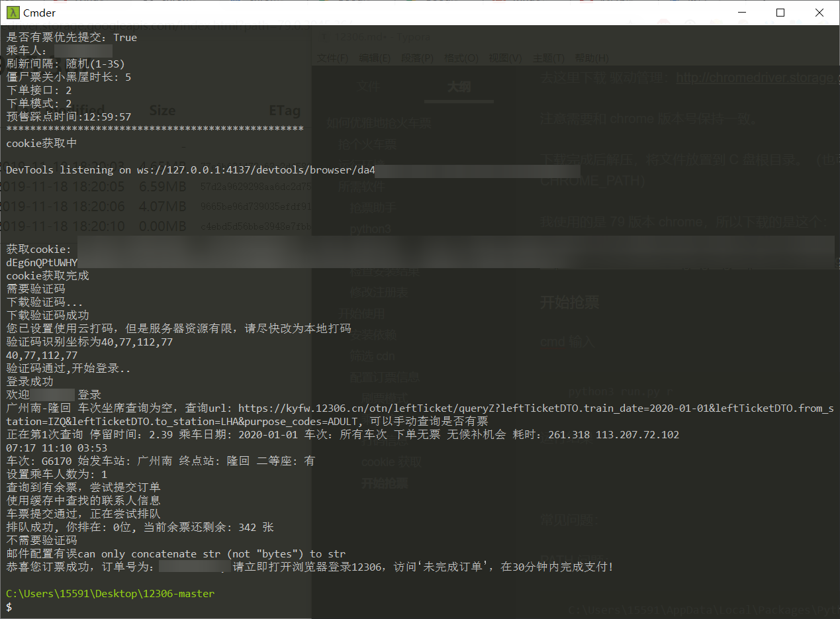The image size is (840, 619).
Task: Click the 'cookie获取完成' terminal line
Action: pyautogui.click(x=48, y=276)
